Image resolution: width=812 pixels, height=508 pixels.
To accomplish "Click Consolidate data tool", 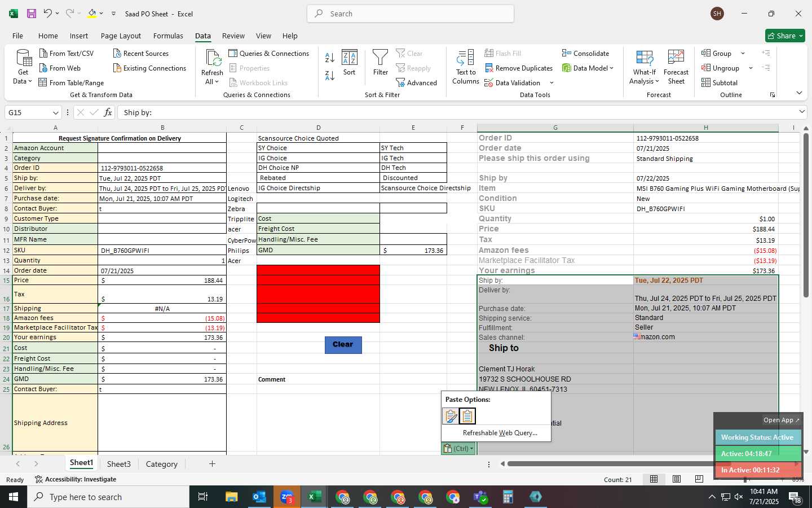I will 585,53.
